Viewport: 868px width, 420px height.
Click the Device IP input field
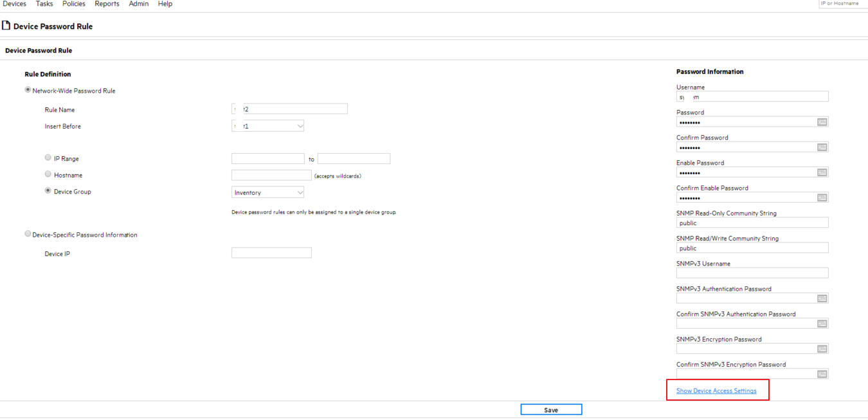(x=271, y=253)
